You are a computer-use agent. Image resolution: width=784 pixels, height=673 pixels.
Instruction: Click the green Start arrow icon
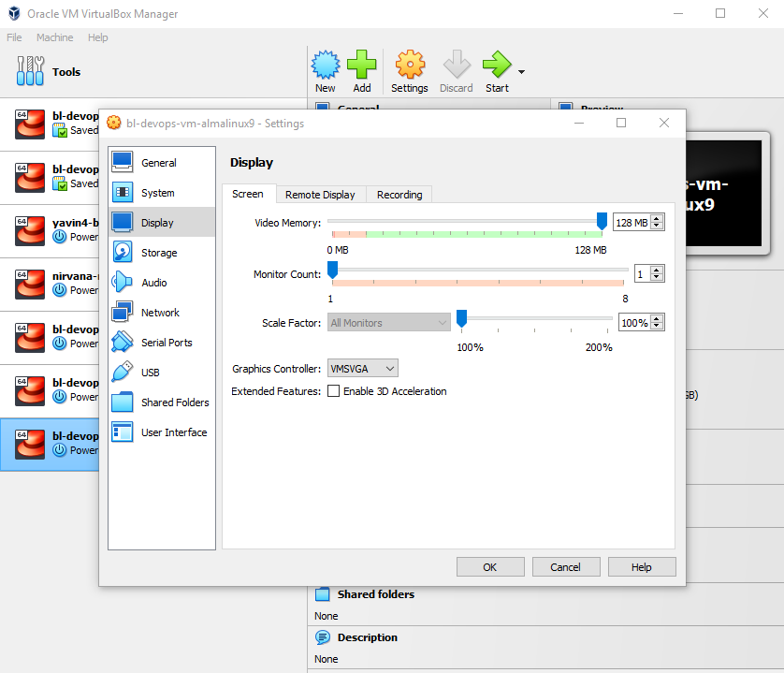click(x=497, y=65)
